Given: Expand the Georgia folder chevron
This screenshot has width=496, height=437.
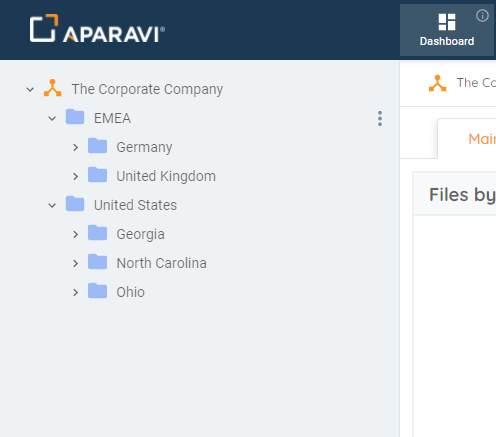Looking at the screenshot, I should click(x=76, y=234).
